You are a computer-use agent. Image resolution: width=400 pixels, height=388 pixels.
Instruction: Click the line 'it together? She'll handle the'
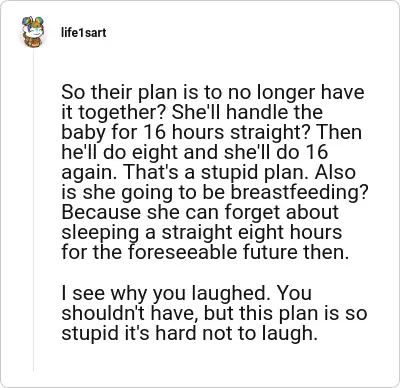192,112
